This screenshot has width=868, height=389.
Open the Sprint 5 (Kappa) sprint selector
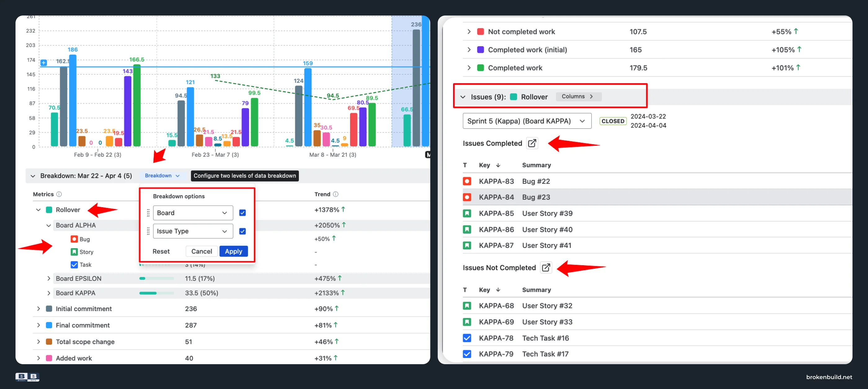pos(527,121)
